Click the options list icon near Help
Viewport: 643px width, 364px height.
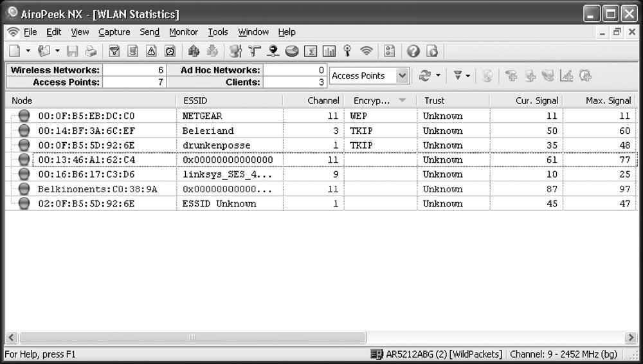coord(389,51)
